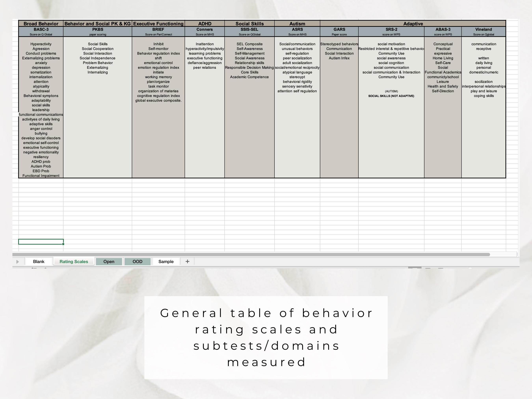Switch to the Open sheet tab

tap(109, 261)
